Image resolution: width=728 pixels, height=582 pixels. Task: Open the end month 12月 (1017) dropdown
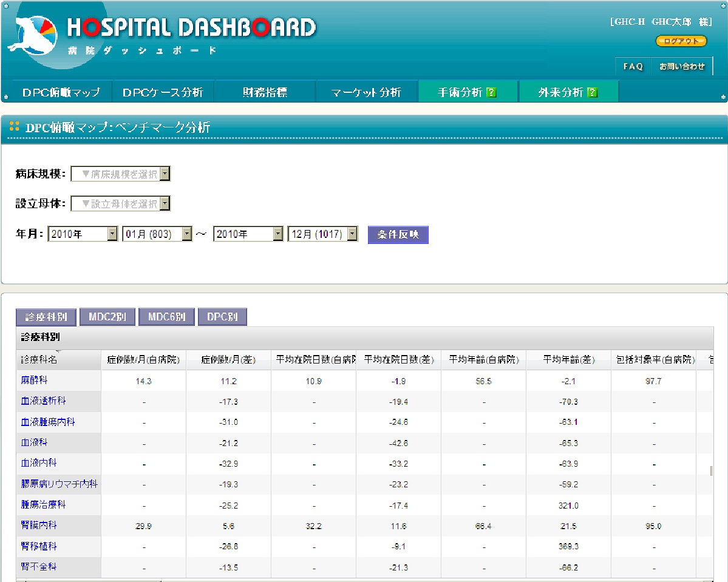click(322, 234)
